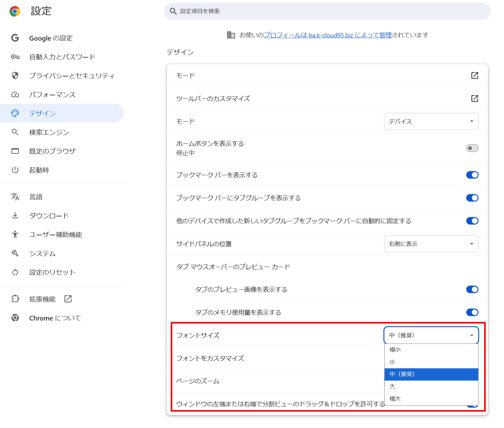
Task: Go to 検索エンジン settings section
Action: (x=49, y=132)
